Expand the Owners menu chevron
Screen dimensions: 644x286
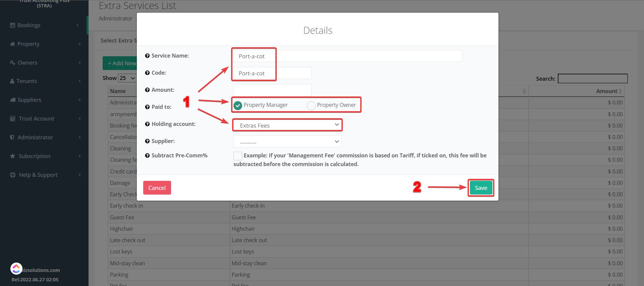79,63
